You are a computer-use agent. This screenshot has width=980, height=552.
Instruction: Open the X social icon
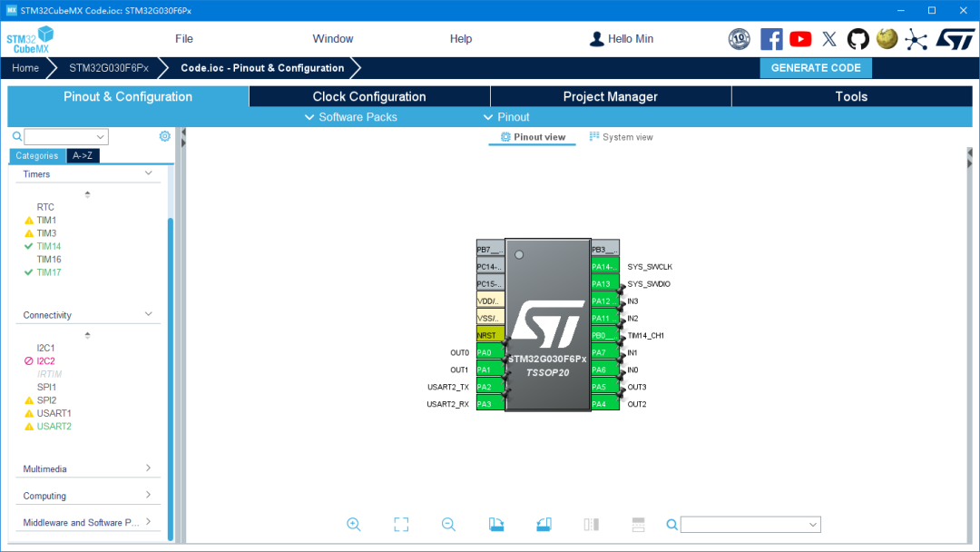(829, 39)
